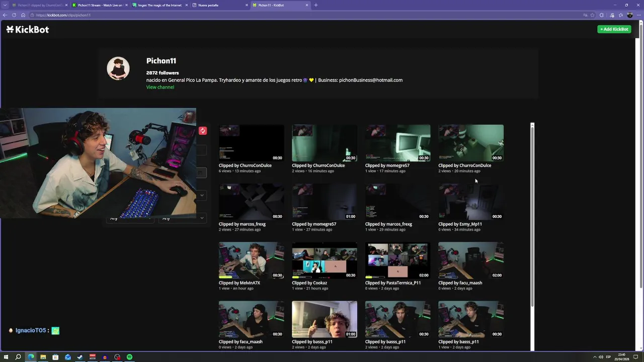
Task: Open a new browser tab
Action: [316, 5]
